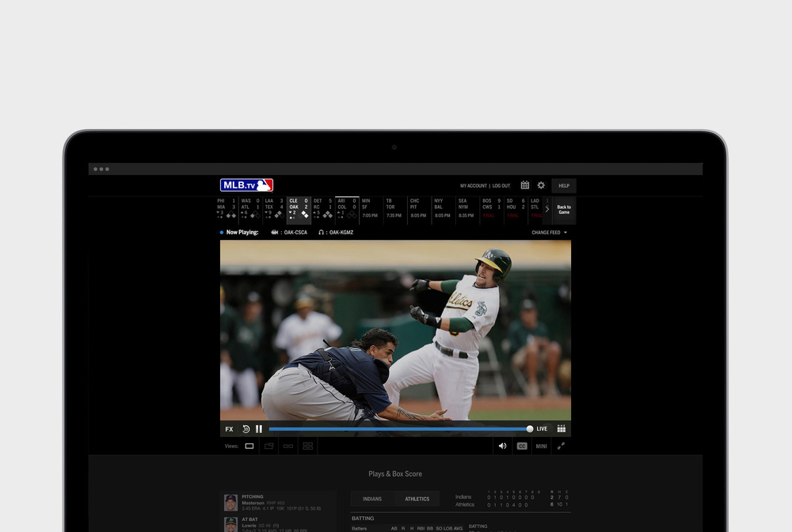
Task: Select the TB vs TOR 7:35 PM game
Action: tap(395, 208)
